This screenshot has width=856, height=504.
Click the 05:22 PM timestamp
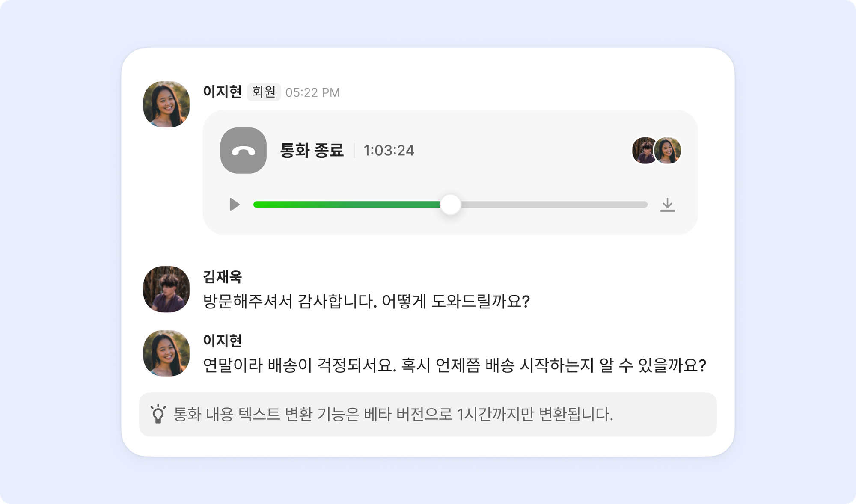(312, 92)
